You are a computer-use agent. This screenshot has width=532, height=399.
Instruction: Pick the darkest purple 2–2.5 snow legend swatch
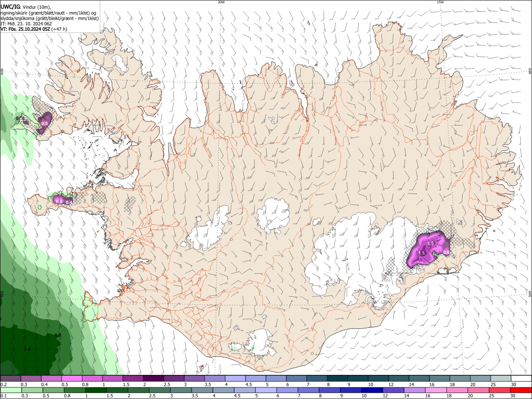pos(153,379)
